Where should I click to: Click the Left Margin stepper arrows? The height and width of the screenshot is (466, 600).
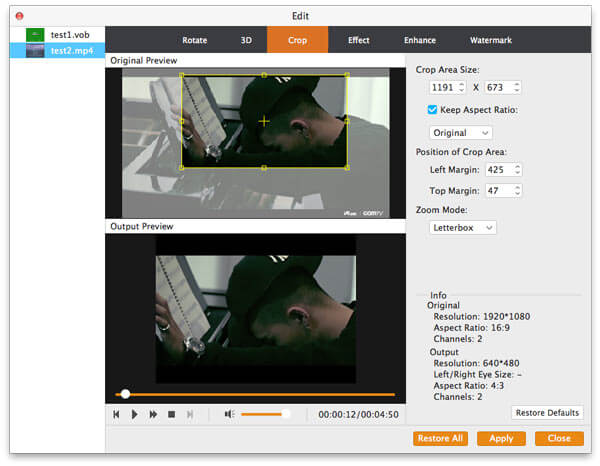517,169
